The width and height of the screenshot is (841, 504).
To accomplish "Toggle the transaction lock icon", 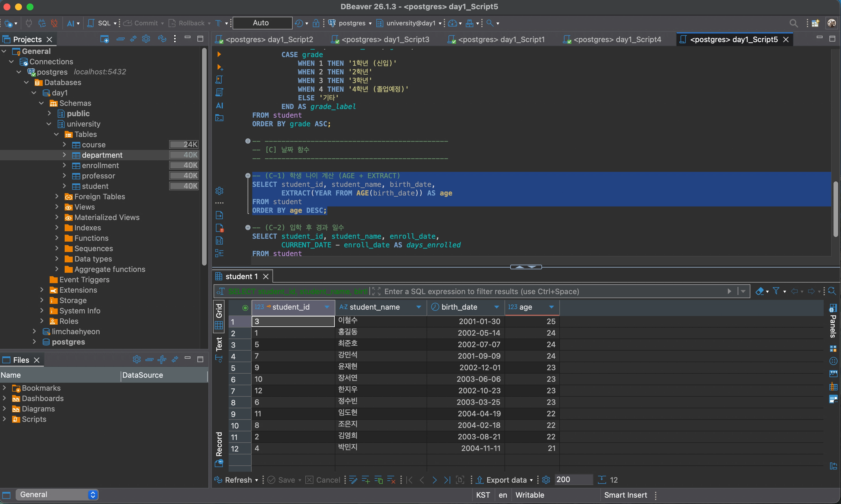I will (316, 23).
